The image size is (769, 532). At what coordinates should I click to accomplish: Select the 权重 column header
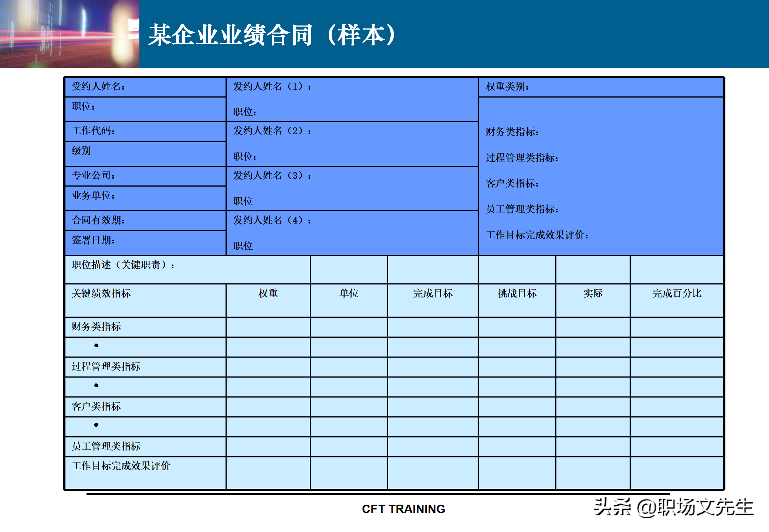[x=268, y=294]
